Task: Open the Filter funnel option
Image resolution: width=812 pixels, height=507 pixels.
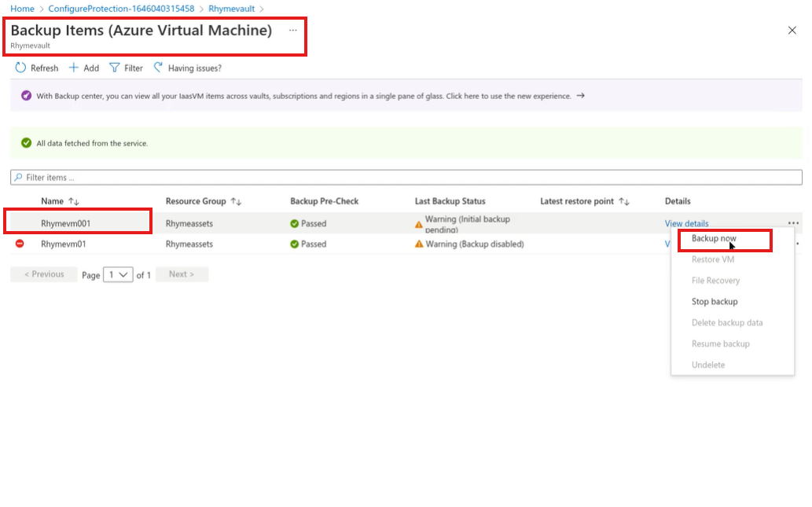Action: 126,68
